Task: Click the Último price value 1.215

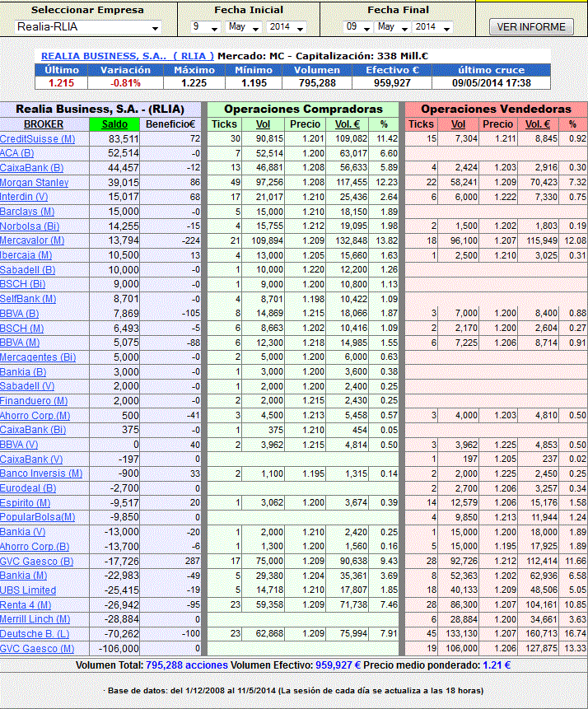Action: point(61,83)
